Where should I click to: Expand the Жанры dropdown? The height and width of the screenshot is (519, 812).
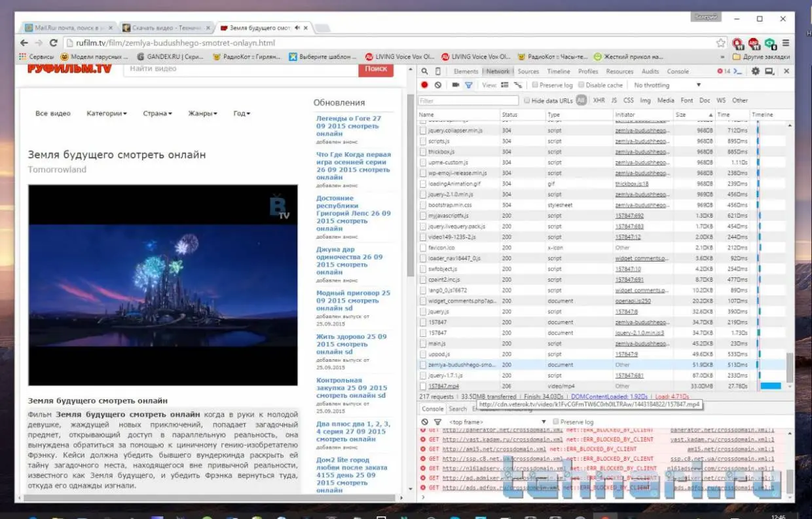pos(202,113)
